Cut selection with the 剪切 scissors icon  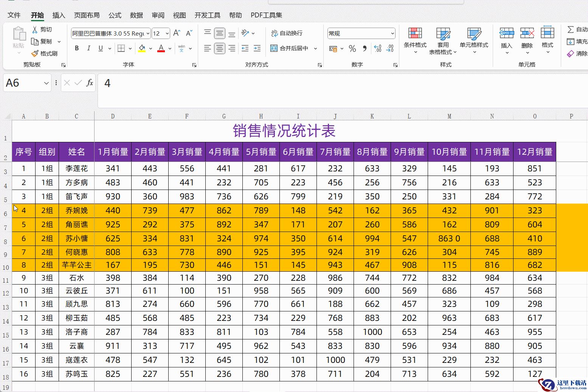pos(35,30)
